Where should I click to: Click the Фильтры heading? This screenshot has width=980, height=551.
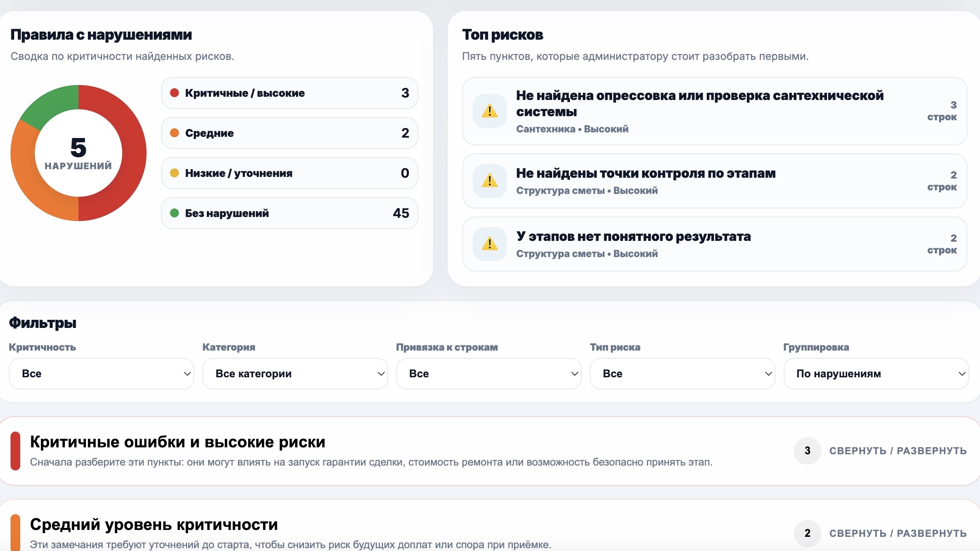click(x=43, y=323)
